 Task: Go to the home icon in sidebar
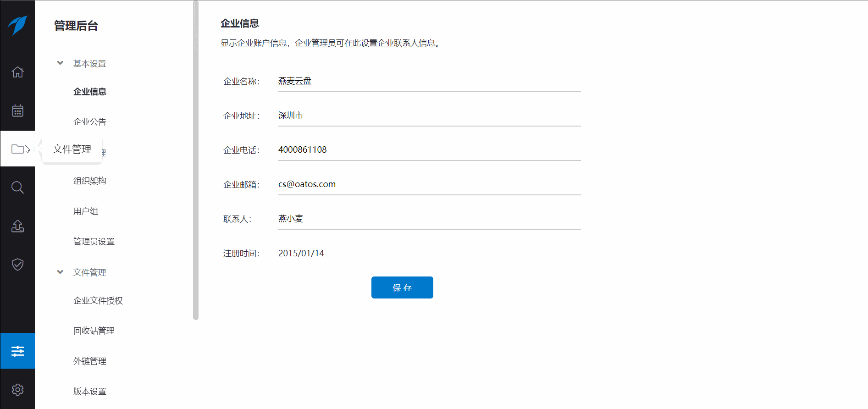pos(17,72)
